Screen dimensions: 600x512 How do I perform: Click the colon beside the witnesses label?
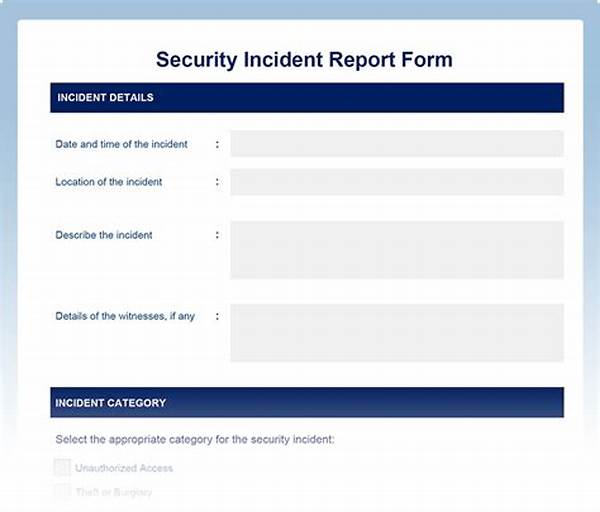pyautogui.click(x=217, y=316)
